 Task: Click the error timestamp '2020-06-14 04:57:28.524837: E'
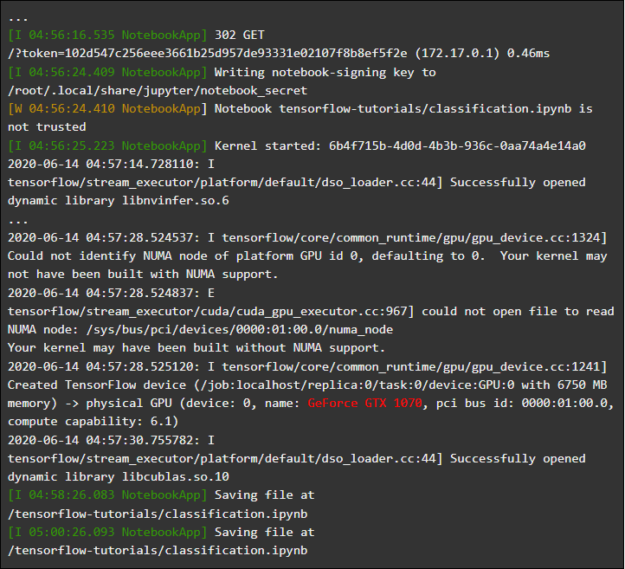(x=111, y=293)
